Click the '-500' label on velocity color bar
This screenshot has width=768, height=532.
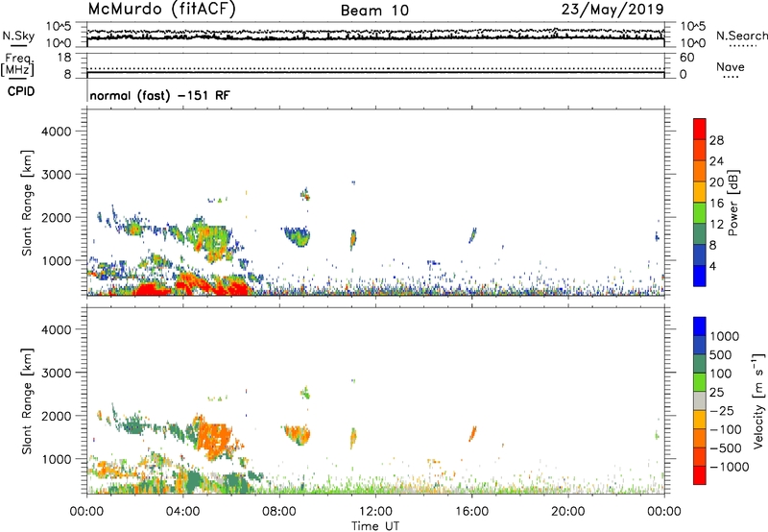pos(726,448)
